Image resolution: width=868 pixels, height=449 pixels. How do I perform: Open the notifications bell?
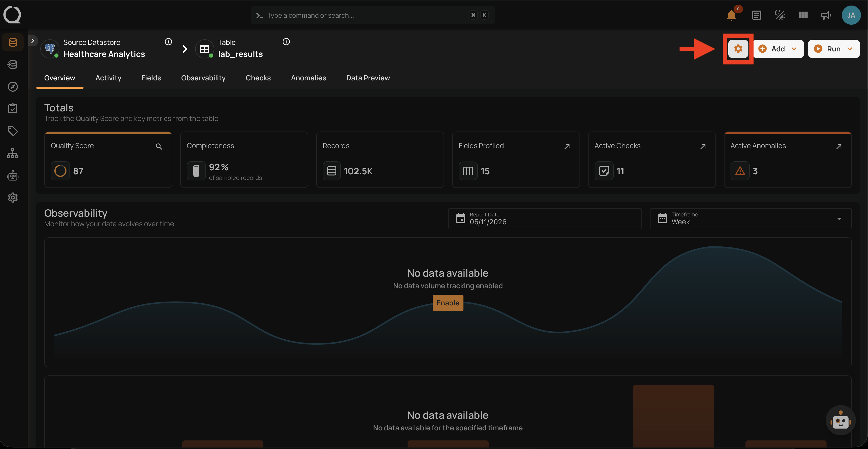(x=731, y=15)
